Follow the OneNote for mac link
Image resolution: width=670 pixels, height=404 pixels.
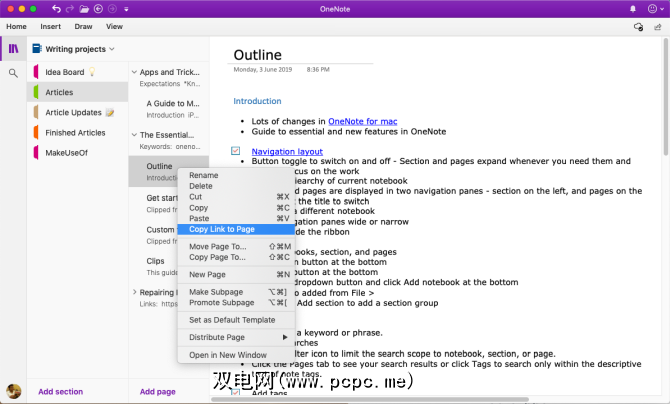tap(365, 121)
